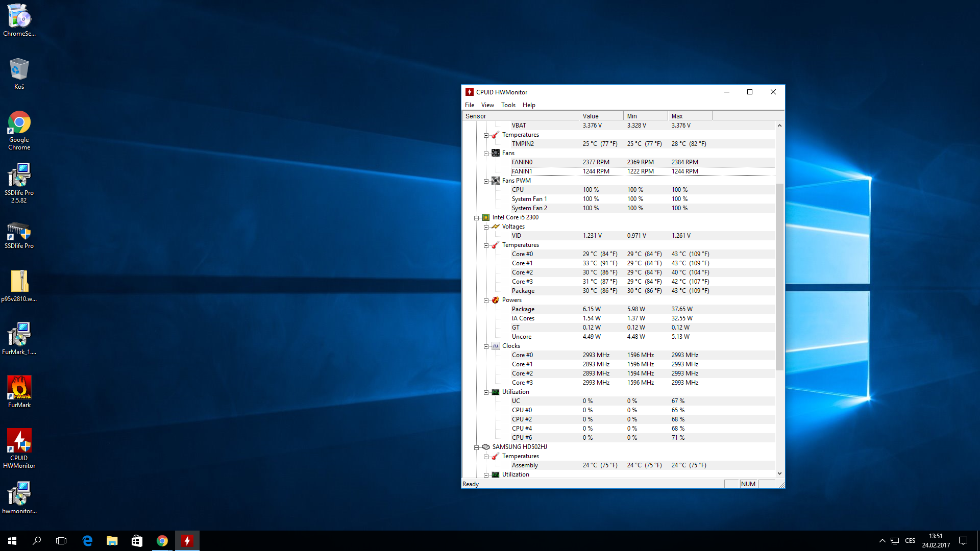Open Microsoft Edge from the taskbar
Screen dimensions: 980x551
coord(87,541)
